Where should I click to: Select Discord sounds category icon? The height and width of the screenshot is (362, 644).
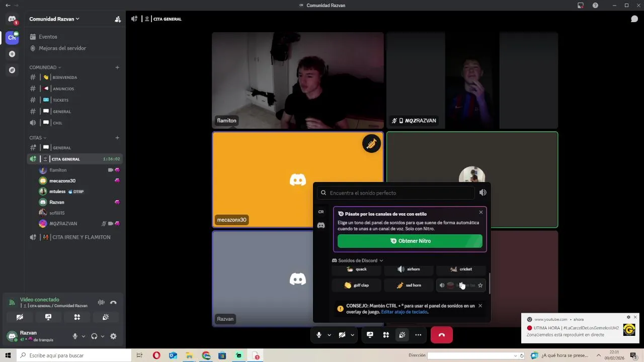click(x=321, y=225)
